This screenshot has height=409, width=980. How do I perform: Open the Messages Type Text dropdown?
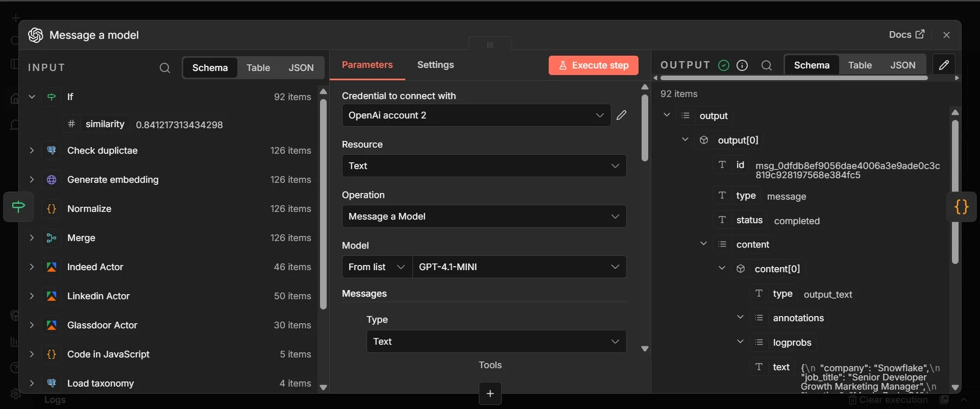coord(496,342)
